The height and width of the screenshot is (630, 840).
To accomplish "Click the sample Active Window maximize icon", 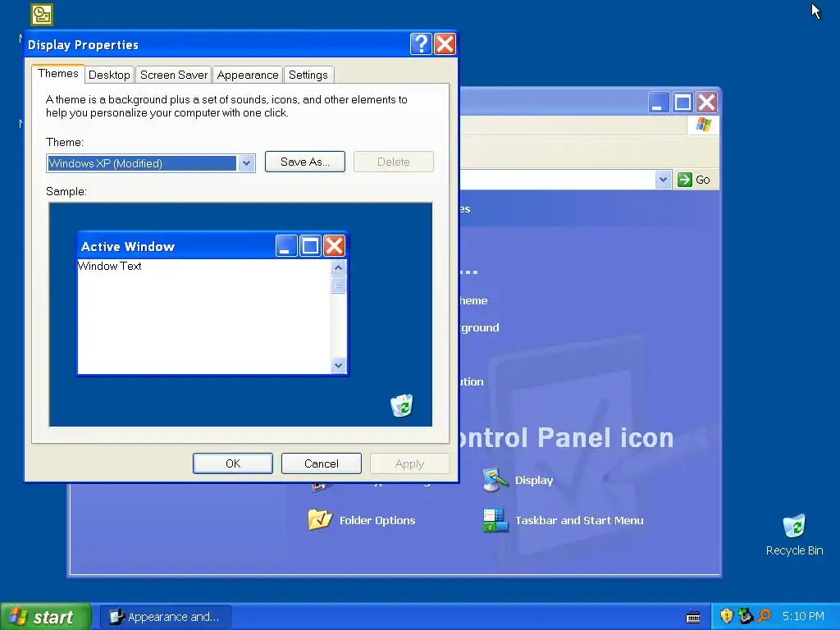I will click(310, 246).
